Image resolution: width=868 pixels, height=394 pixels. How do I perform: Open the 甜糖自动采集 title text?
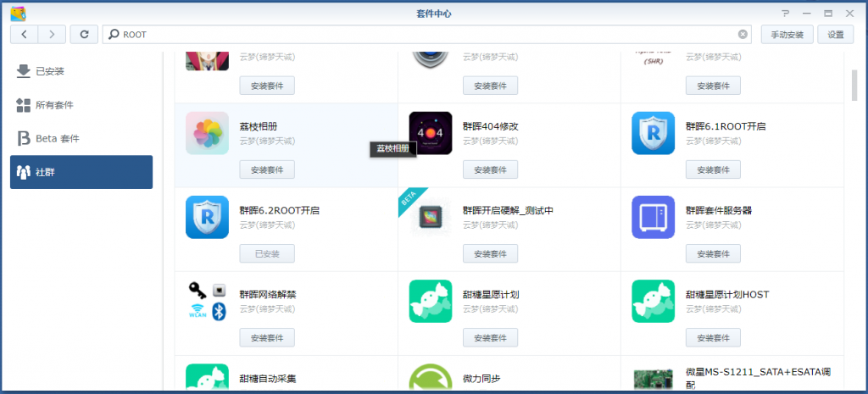tap(268, 379)
